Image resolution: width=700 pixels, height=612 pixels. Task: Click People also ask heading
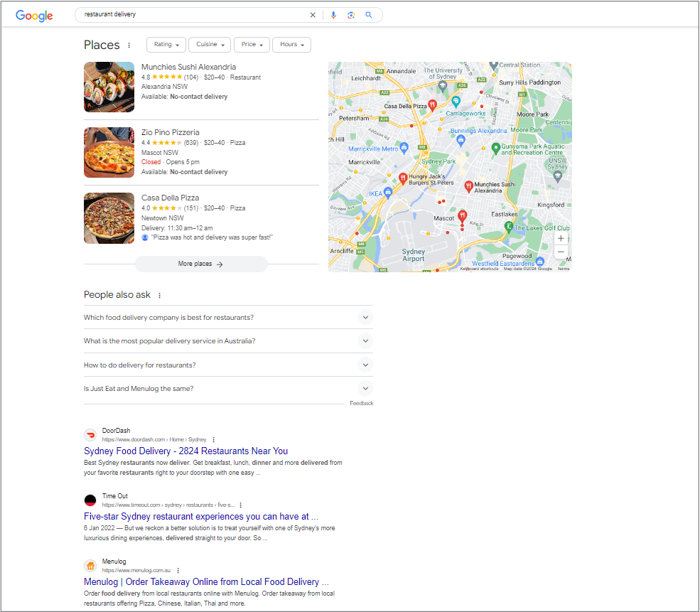[117, 295]
